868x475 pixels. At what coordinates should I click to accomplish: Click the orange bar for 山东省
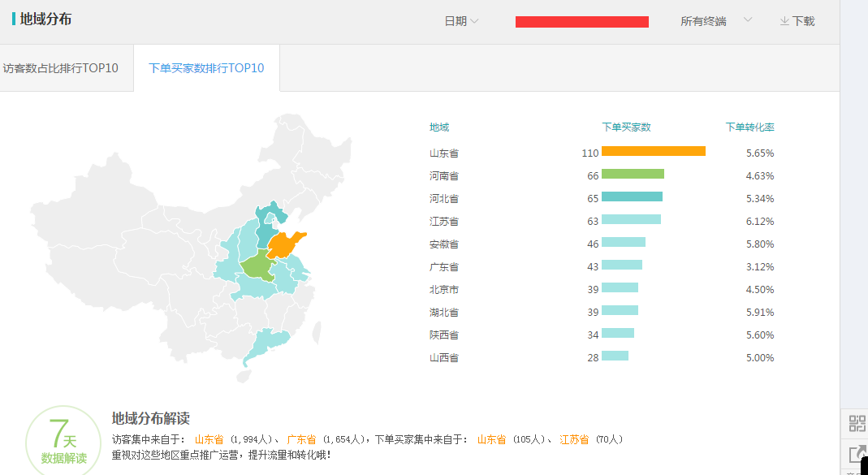point(653,151)
